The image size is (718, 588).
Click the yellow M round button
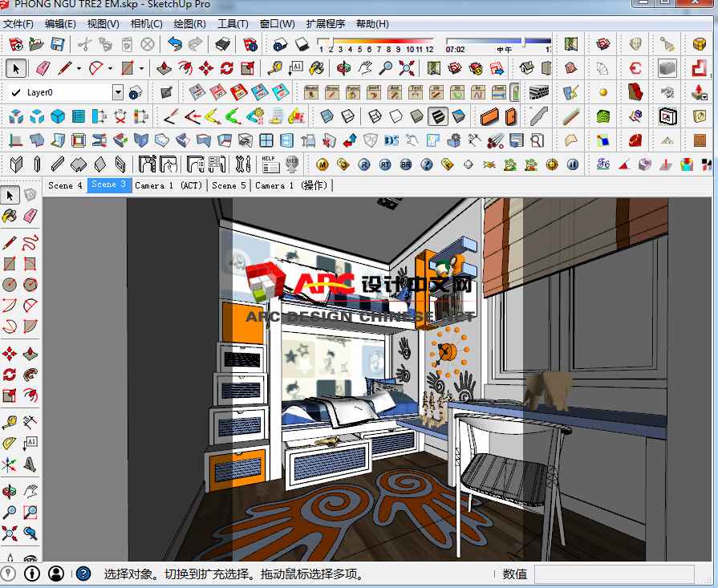322,164
